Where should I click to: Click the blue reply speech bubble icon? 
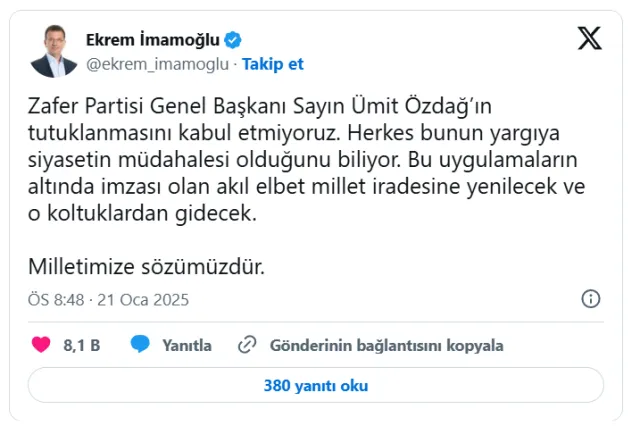click(140, 344)
